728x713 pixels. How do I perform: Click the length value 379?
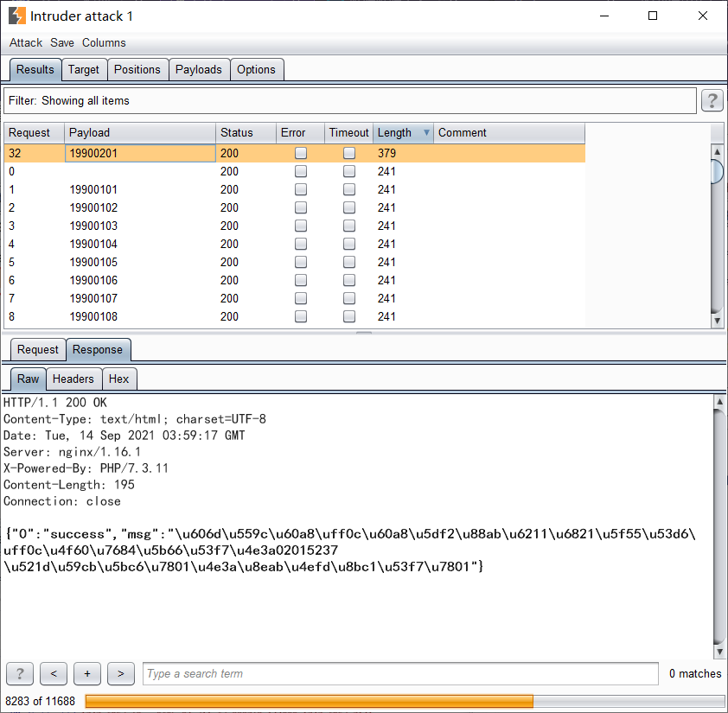tap(386, 153)
